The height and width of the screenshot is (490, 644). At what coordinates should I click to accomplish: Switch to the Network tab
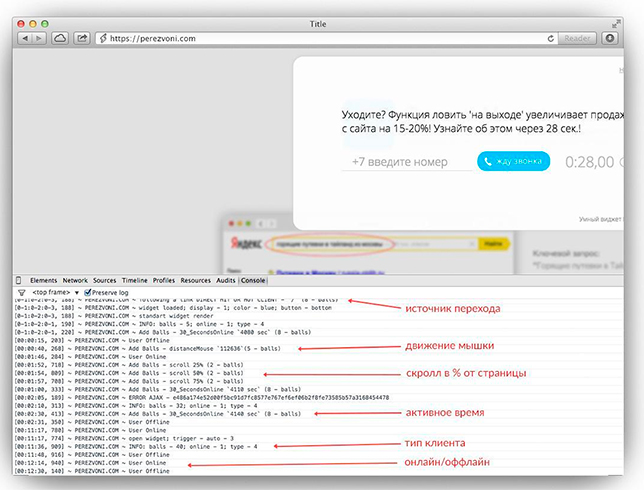(75, 281)
